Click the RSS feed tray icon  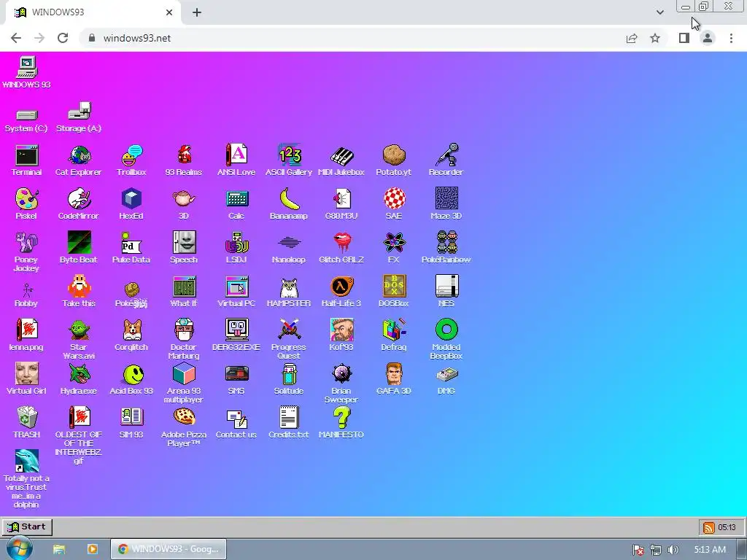point(708,527)
